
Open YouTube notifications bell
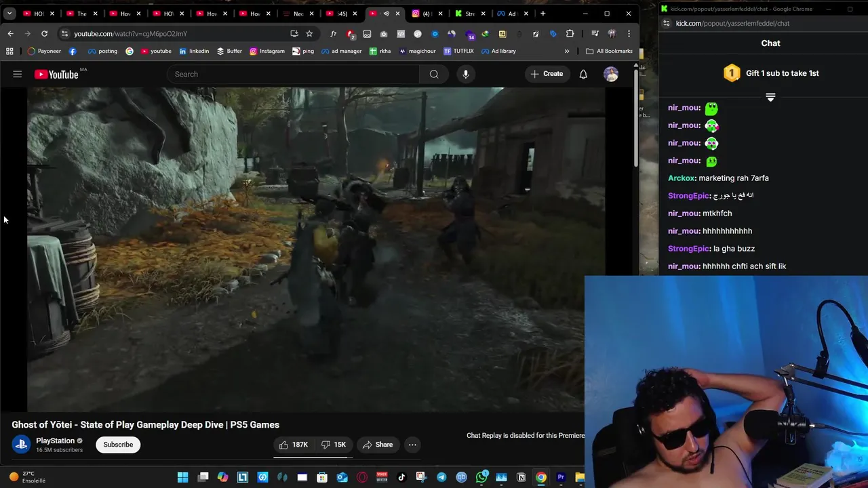(x=583, y=75)
